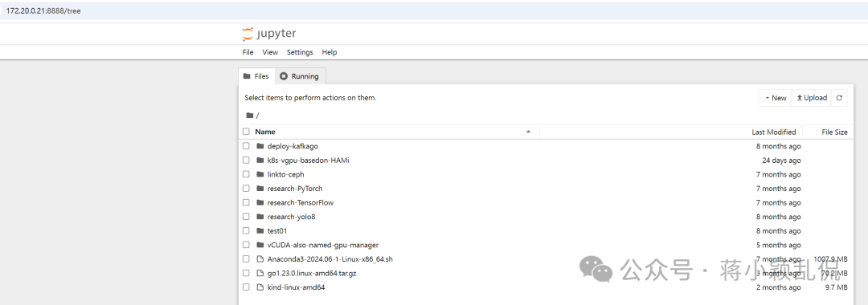Click the root folder breadcrumb icon
The image size is (868, 305).
(250, 115)
